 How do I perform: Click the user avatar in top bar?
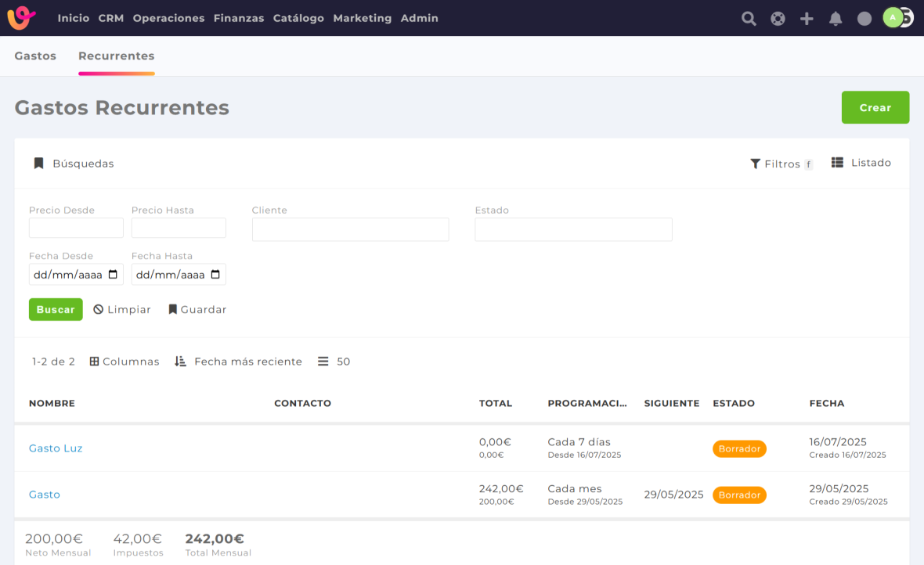click(893, 17)
